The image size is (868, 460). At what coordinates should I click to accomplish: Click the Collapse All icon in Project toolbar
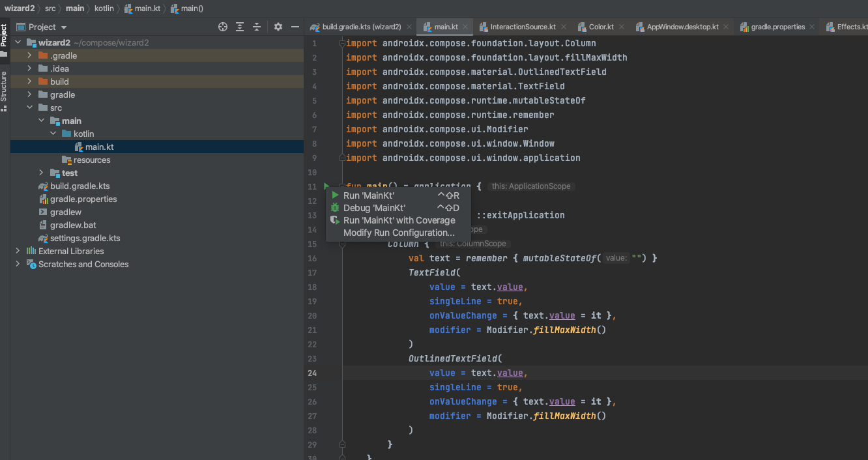tap(257, 27)
